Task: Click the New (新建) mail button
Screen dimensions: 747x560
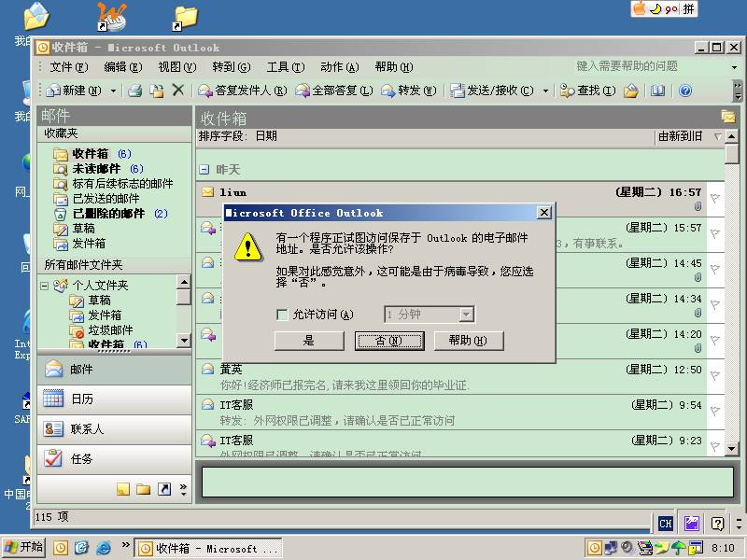Action: [75, 91]
